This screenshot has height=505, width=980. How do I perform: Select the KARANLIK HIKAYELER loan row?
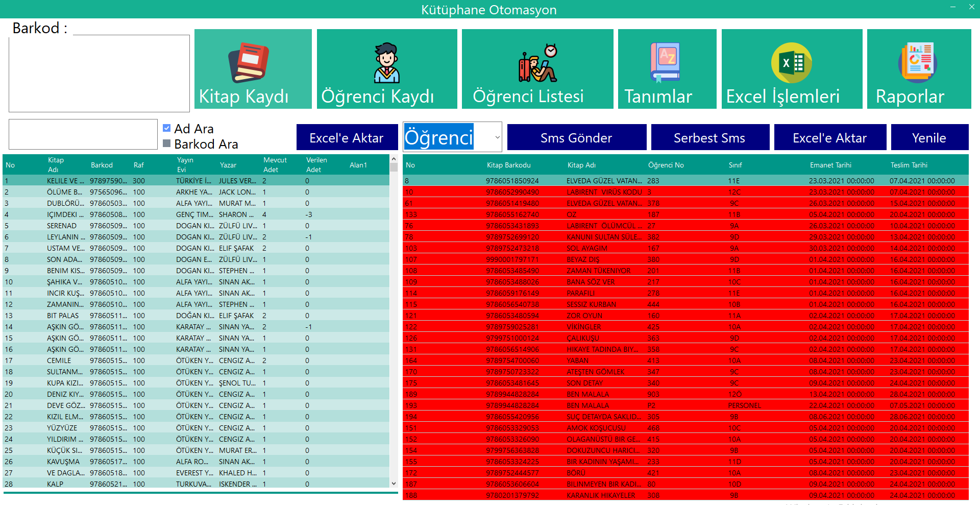point(685,495)
